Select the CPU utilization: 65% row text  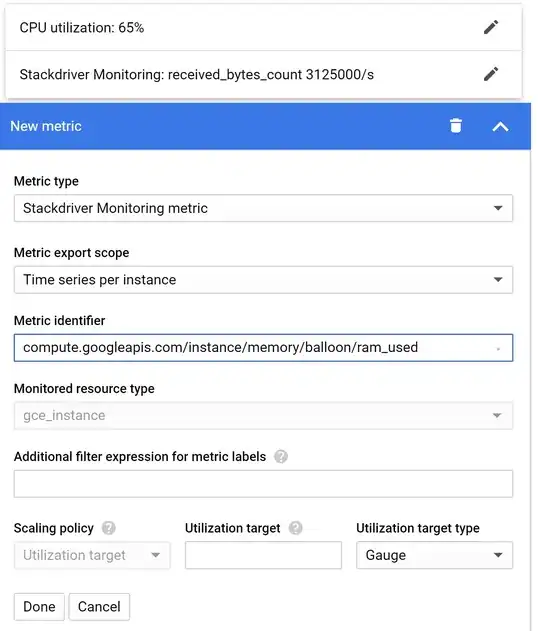pos(82,28)
